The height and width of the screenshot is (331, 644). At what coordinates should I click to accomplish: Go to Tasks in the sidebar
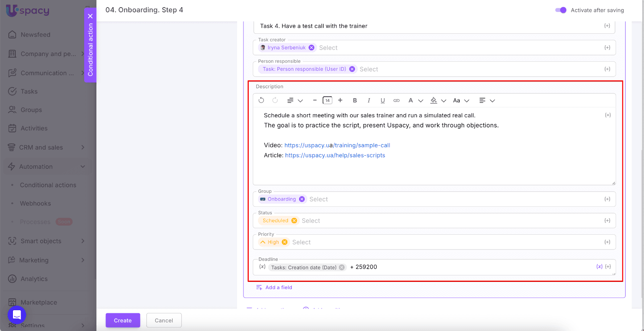click(x=29, y=91)
